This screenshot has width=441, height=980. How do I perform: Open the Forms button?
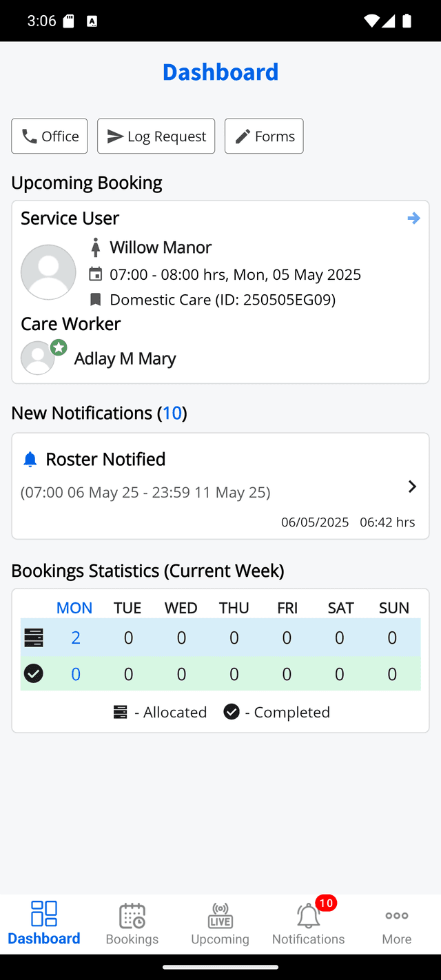[264, 136]
